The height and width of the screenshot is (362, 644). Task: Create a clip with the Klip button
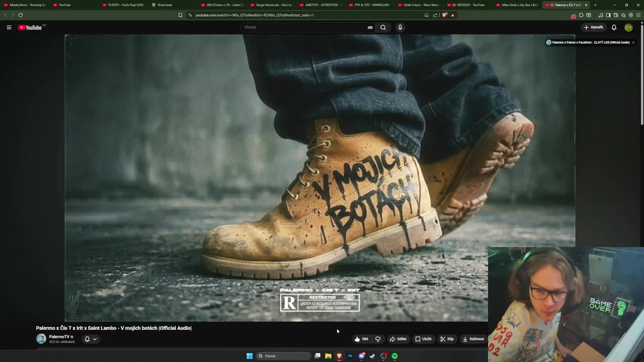pyautogui.click(x=447, y=339)
